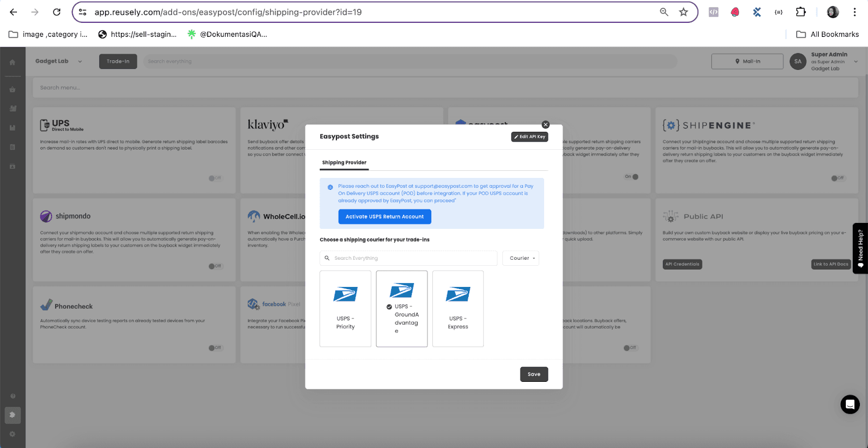Toggle the ShipEngine add-on switch
The image size is (868, 448).
click(838, 178)
